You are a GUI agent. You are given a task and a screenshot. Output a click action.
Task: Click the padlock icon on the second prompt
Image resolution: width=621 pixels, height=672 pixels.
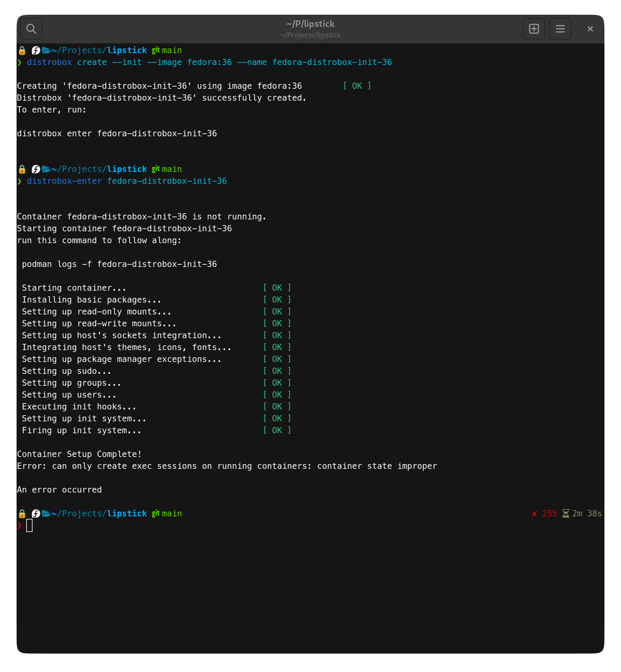[x=22, y=169]
